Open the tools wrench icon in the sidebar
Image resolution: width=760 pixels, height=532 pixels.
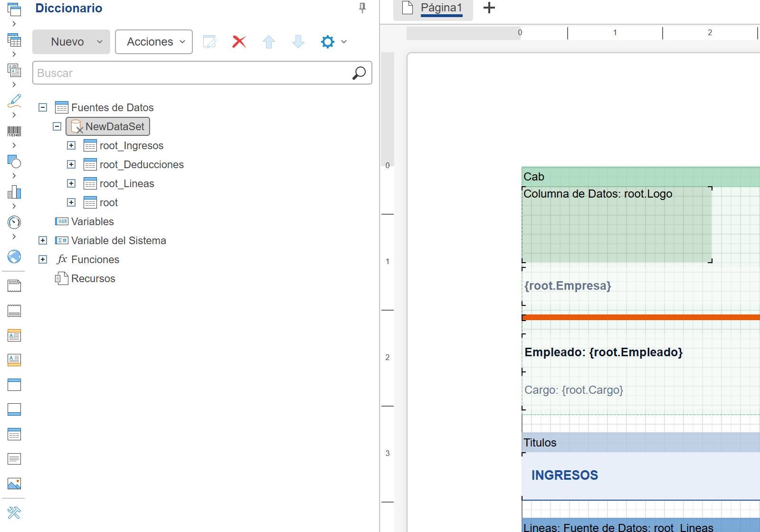(x=14, y=513)
